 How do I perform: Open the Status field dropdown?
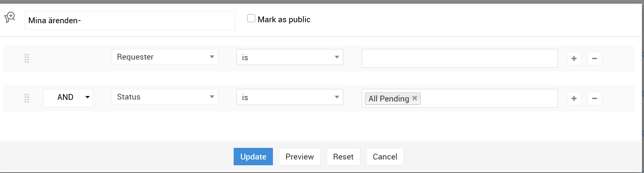165,97
